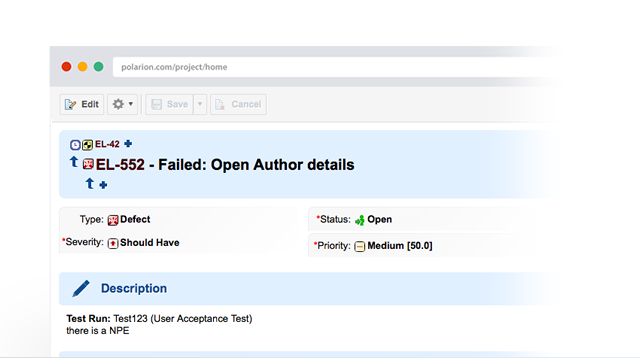Image resolution: width=640 pixels, height=360 pixels.
Task: Click the clock icon before EL-42
Action: click(x=75, y=144)
